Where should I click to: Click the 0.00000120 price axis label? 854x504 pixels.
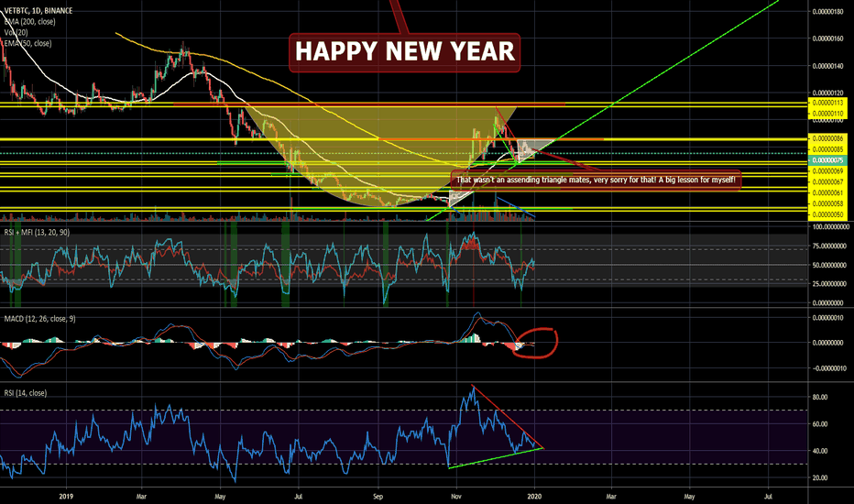coord(827,93)
